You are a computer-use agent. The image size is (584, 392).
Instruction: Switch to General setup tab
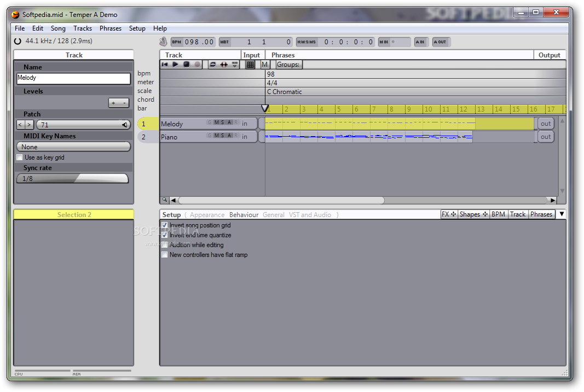pos(273,215)
